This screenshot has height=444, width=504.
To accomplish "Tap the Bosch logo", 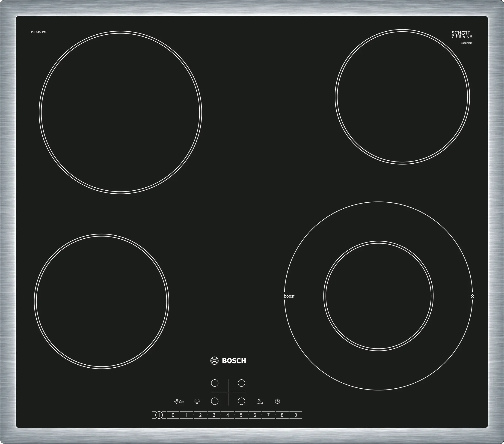I will click(228, 361).
